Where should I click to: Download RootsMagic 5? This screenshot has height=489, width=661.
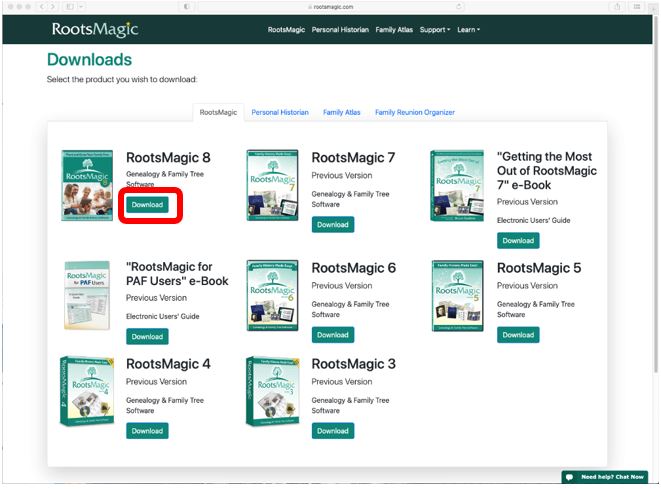[518, 335]
